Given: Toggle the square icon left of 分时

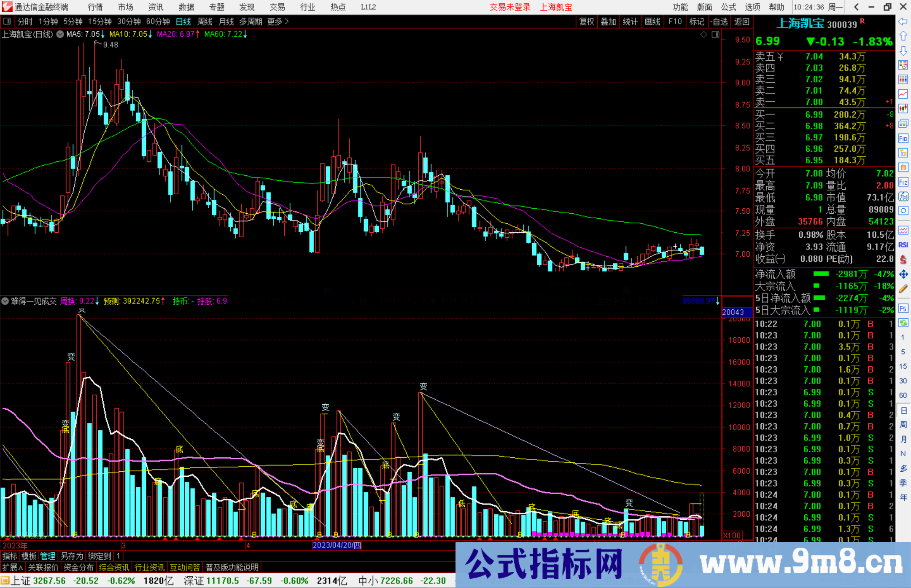Looking at the screenshot, I should 7,21.
